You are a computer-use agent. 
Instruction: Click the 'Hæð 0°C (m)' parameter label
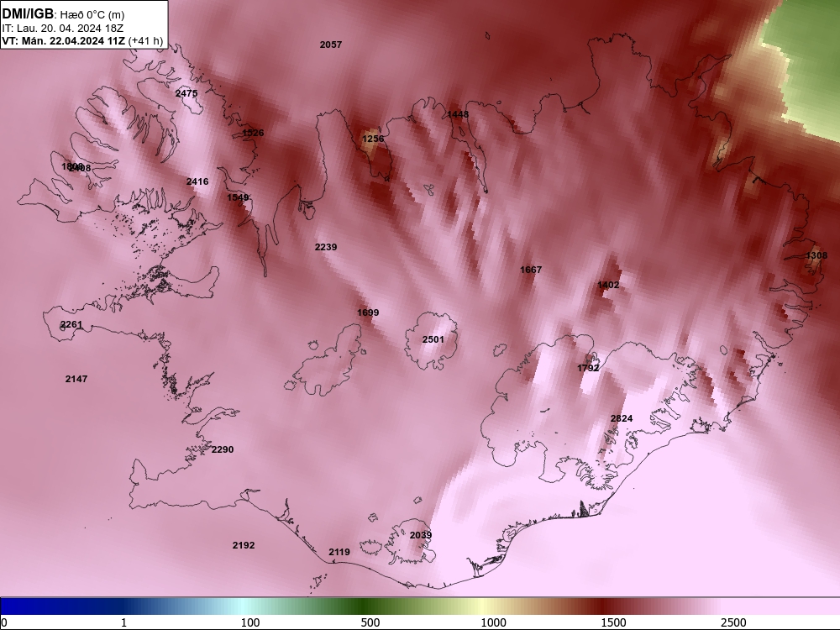pos(92,15)
